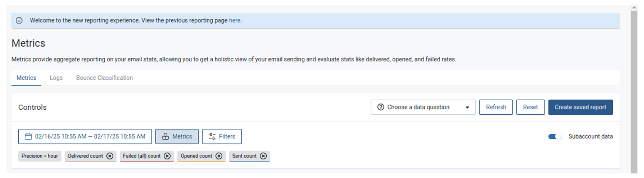The image size is (644, 178).
Task: Select the Metrics tab
Action: [26, 78]
